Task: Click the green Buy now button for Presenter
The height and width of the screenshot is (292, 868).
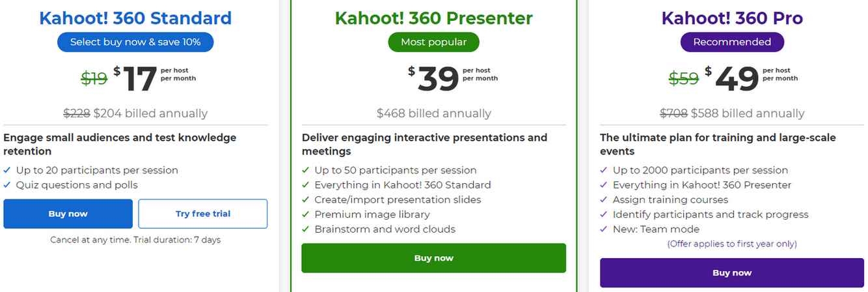Action: pos(433,258)
